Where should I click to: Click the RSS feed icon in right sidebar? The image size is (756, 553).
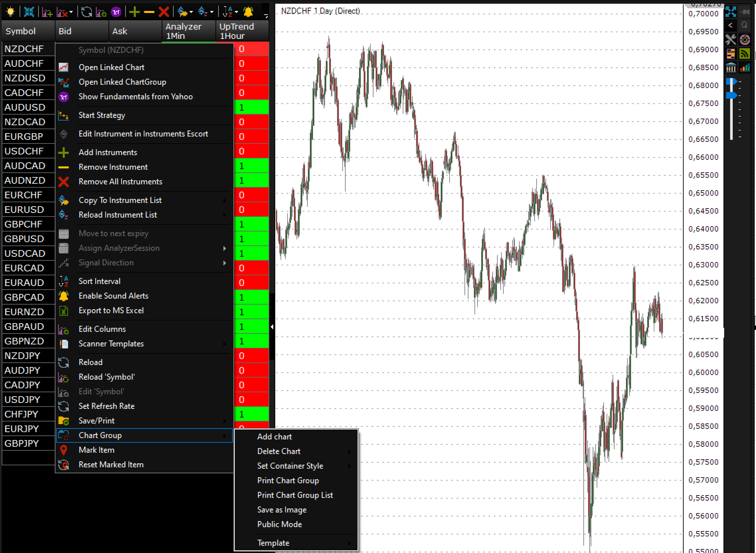(x=744, y=53)
